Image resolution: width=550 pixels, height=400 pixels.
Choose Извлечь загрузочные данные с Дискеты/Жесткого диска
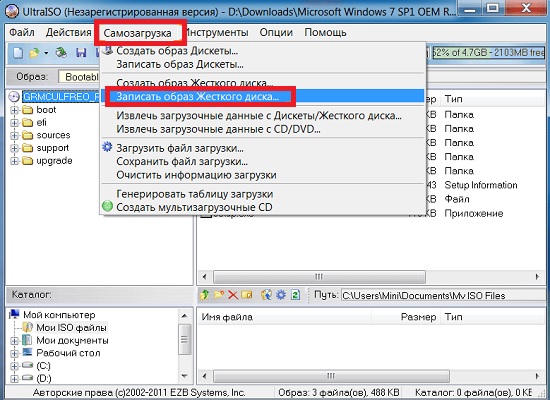tap(263, 115)
